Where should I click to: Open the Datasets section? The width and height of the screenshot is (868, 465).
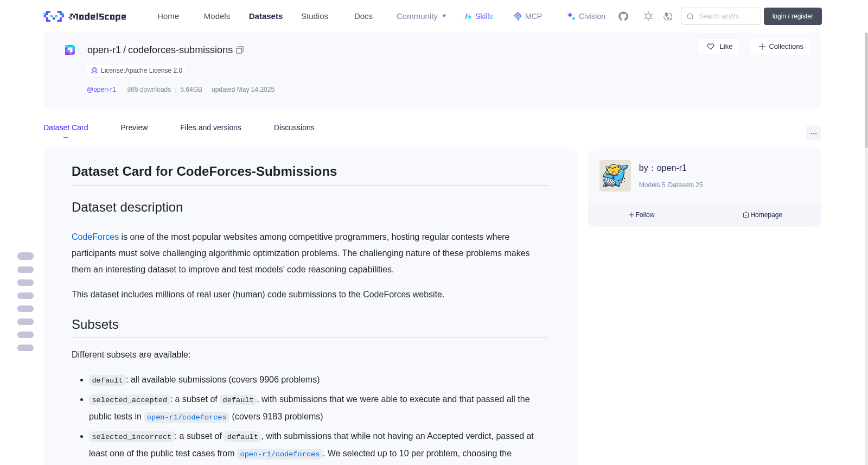point(266,16)
